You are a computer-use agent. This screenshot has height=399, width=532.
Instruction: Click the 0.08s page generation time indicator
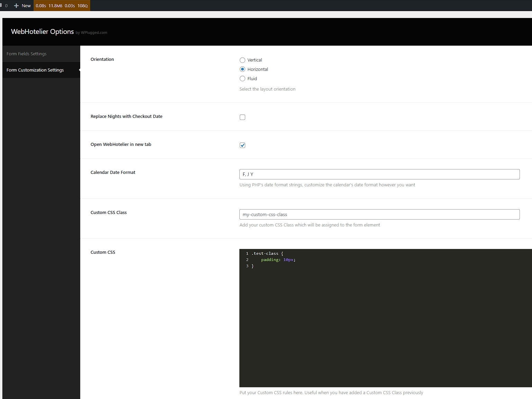pos(40,6)
